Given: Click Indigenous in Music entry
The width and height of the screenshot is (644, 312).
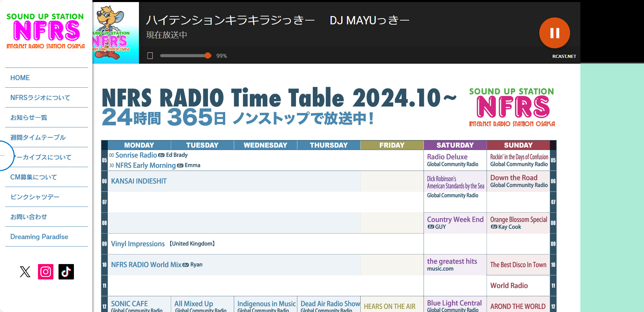Looking at the screenshot, I should click(266, 306).
